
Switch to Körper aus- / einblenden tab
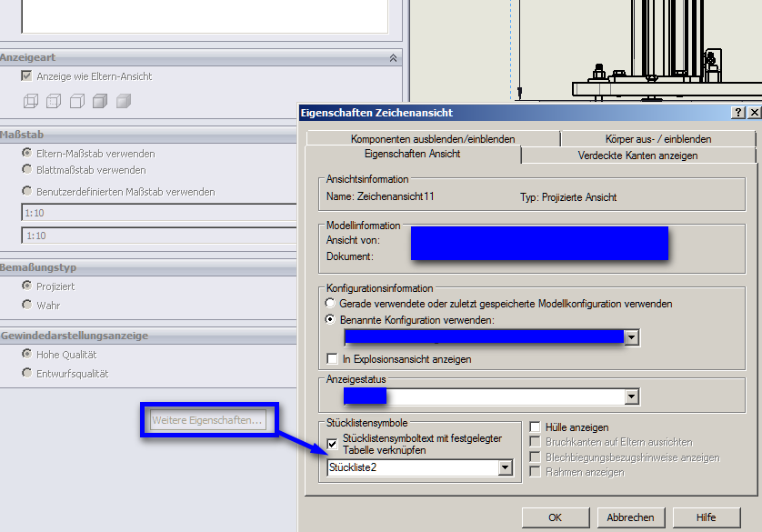coord(658,139)
